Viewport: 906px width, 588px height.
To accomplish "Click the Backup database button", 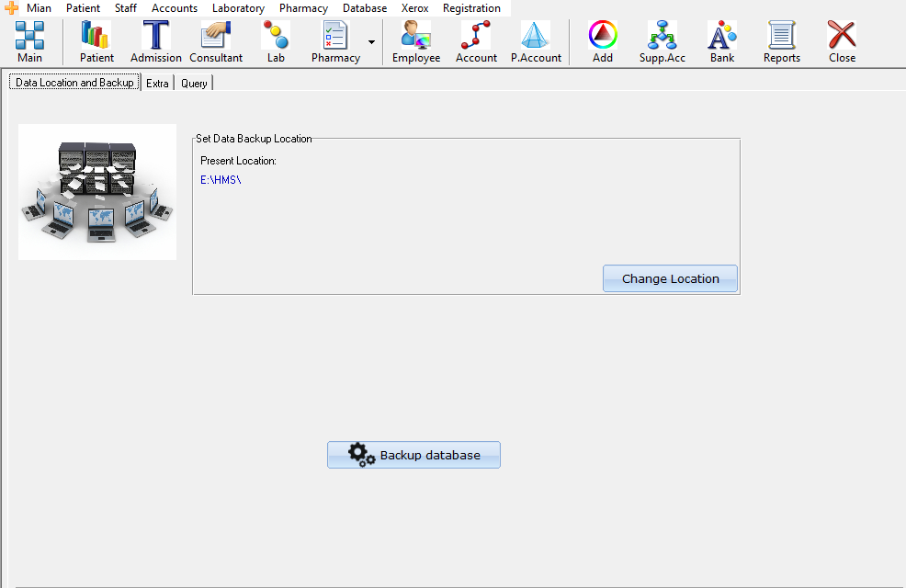I will click(x=413, y=455).
